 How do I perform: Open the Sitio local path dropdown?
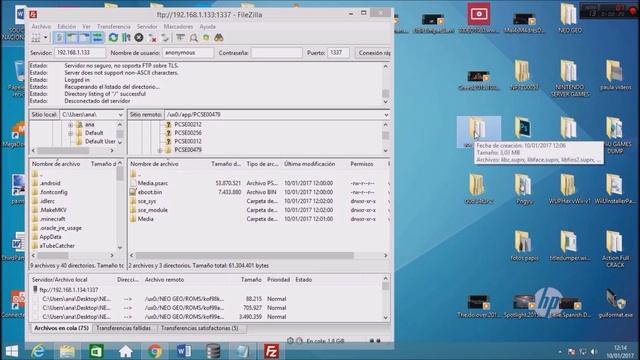click(x=120, y=115)
